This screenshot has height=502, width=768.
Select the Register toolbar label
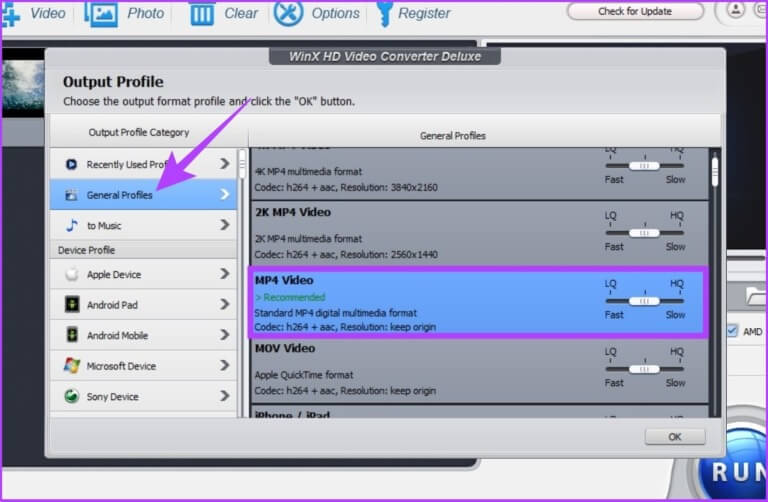[x=424, y=13]
